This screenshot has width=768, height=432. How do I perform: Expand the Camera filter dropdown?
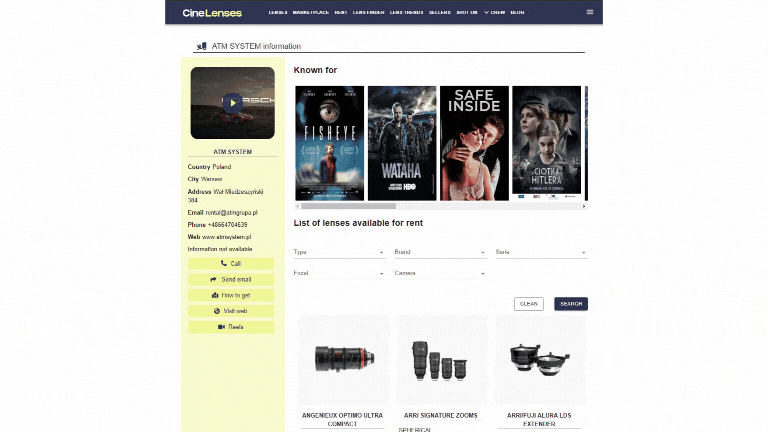[x=439, y=272]
